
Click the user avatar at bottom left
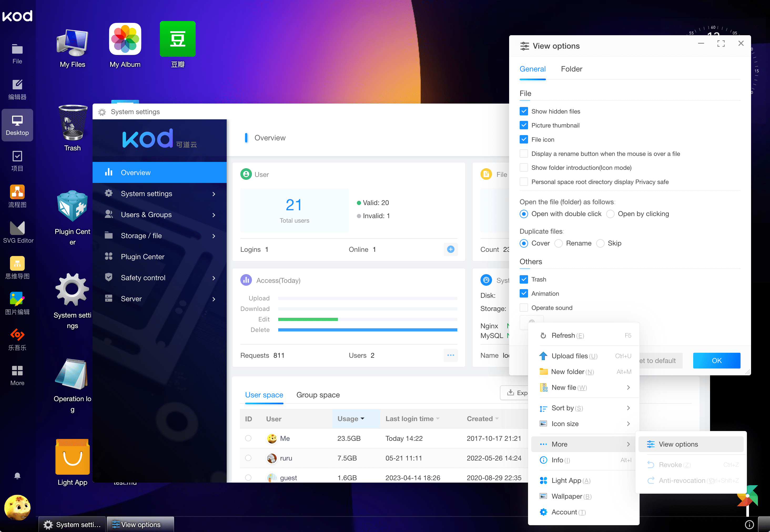click(x=17, y=508)
